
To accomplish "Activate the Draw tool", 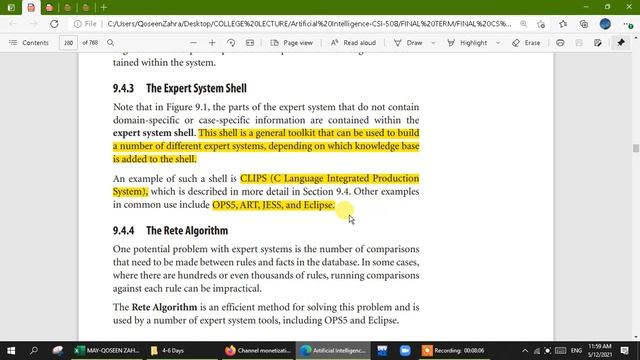I will tap(408, 43).
